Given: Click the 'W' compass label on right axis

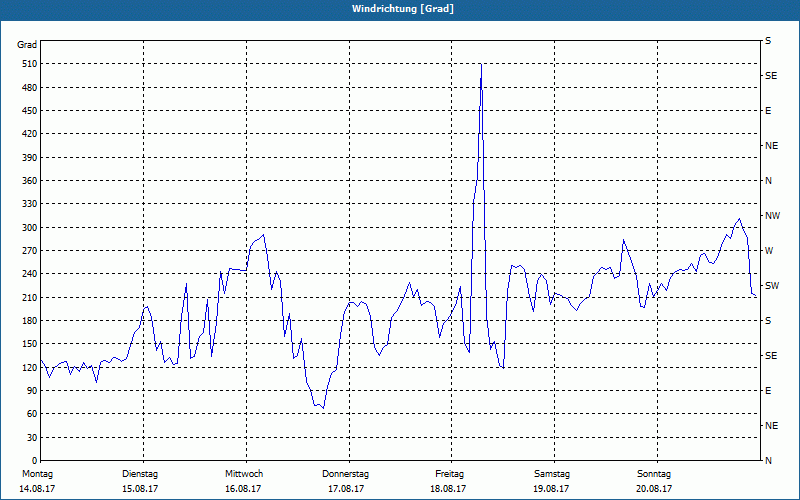Looking at the screenshot, I should tap(769, 251).
